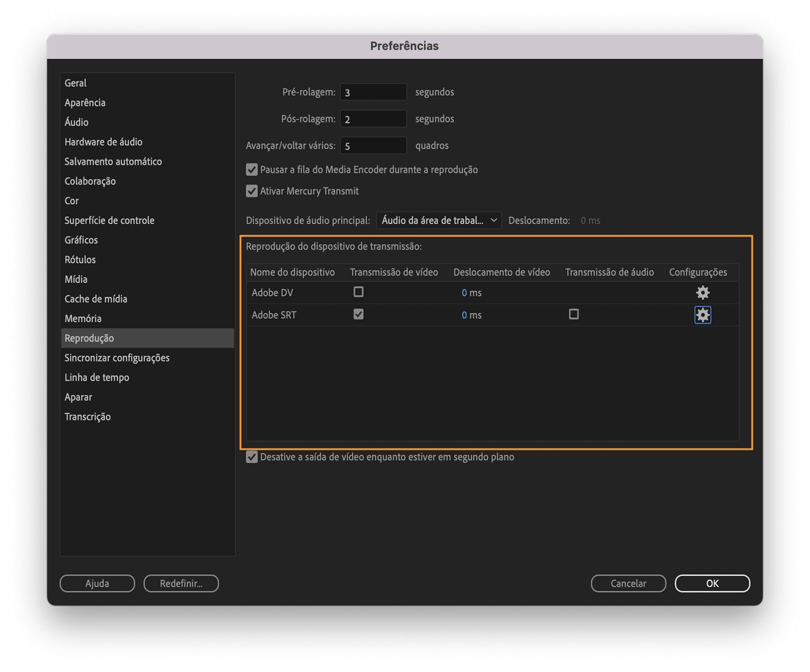Click the Ajuda button
Screen dimensions: 810x672
(97, 583)
